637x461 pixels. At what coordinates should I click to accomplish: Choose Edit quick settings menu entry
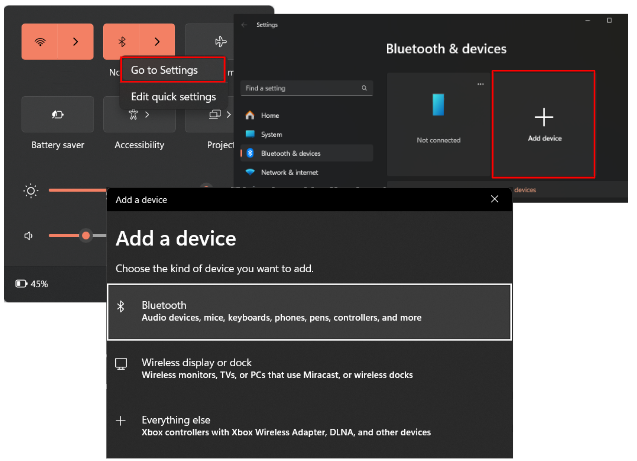(173, 97)
